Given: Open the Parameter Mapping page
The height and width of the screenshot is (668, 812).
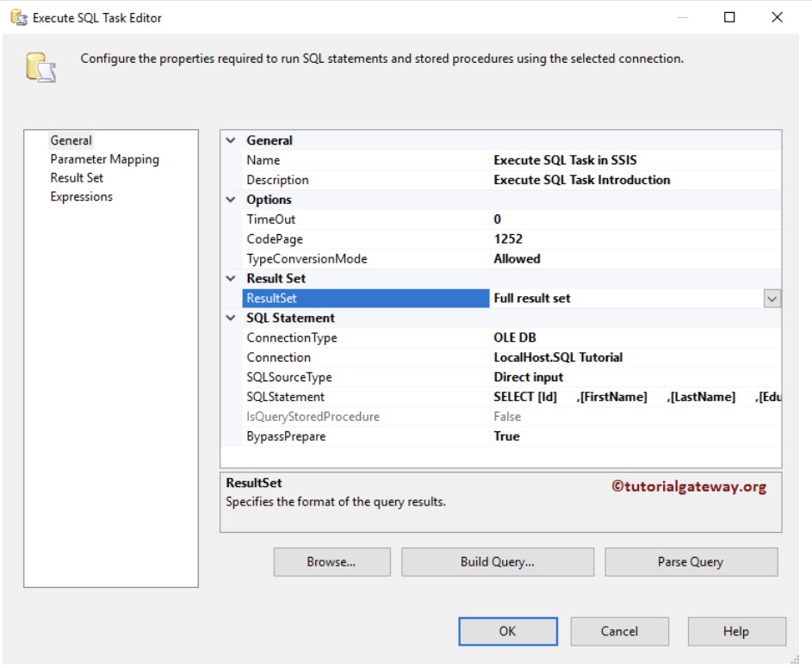Looking at the screenshot, I should point(104,159).
